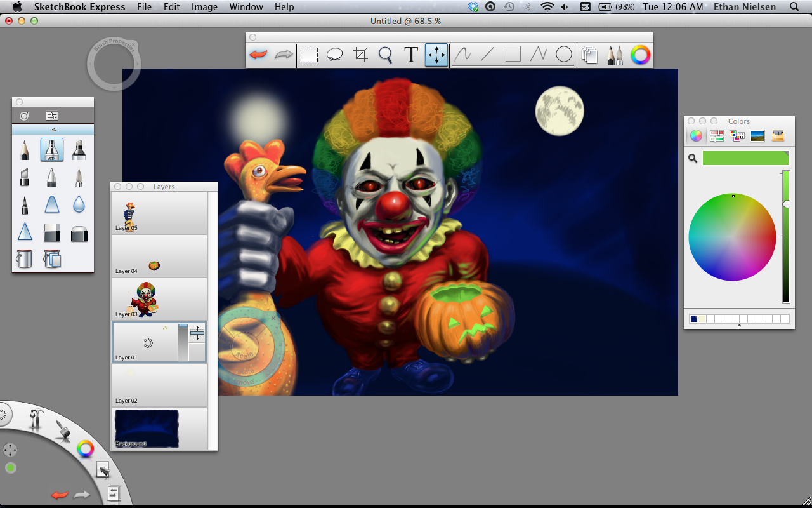Switch to color palettes tab in Colors
This screenshot has width=812, height=508.
click(737, 135)
